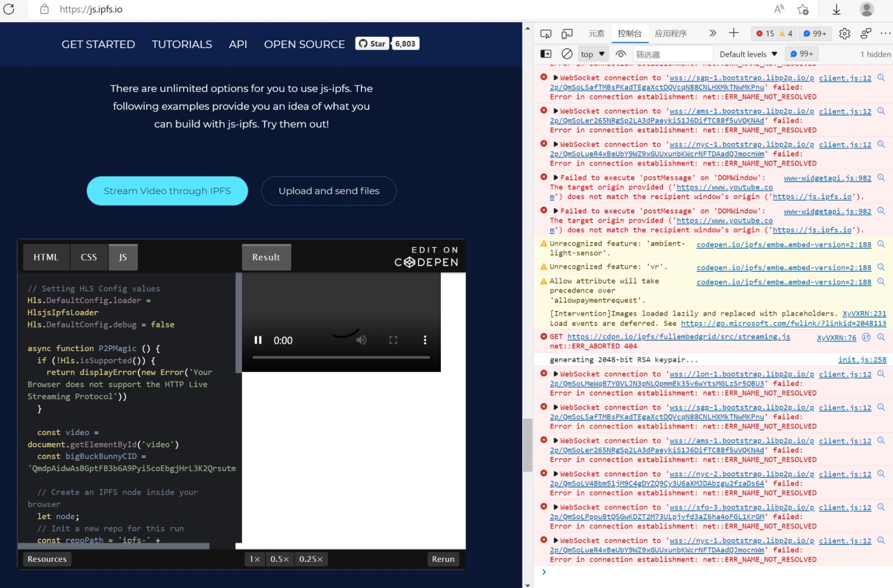Click the video progress bar
893x588 pixels.
tap(341, 357)
